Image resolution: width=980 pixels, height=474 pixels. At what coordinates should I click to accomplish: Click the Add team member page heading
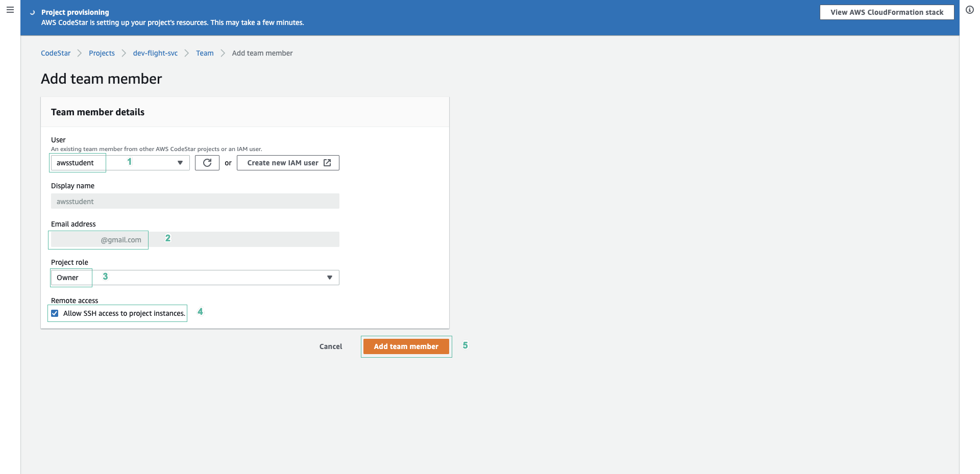click(101, 79)
